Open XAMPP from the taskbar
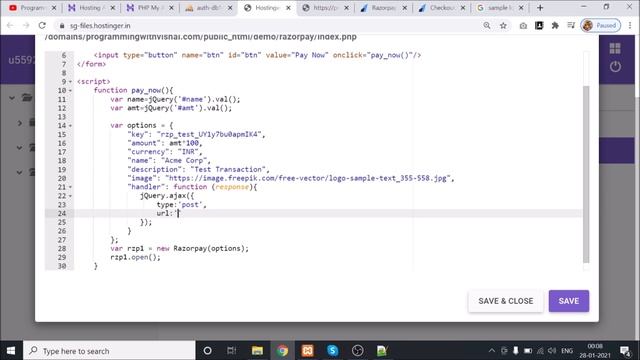This screenshot has height=360, width=640. click(x=307, y=351)
